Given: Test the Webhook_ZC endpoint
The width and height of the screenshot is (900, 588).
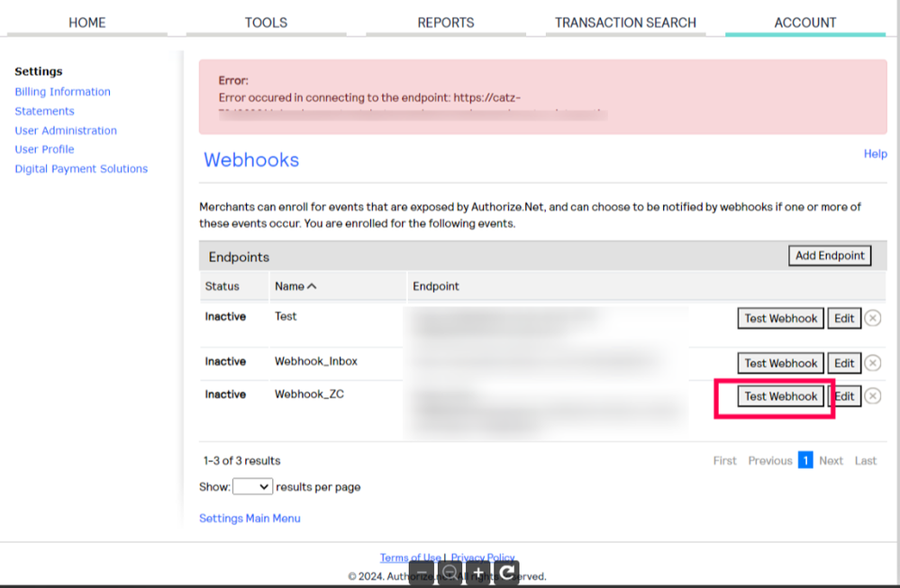Looking at the screenshot, I should [x=780, y=395].
